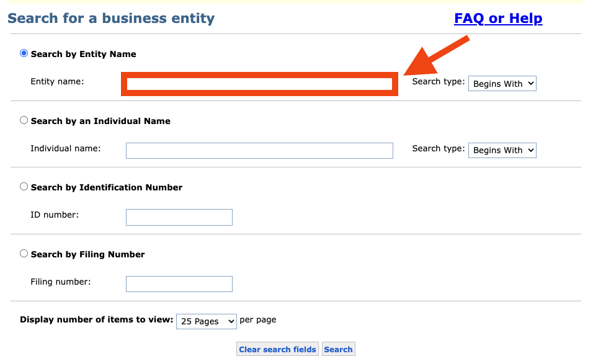Screen dimensions: 593x364
Task: Click the 'Search by Filing Number' label text
Action: 87,254
